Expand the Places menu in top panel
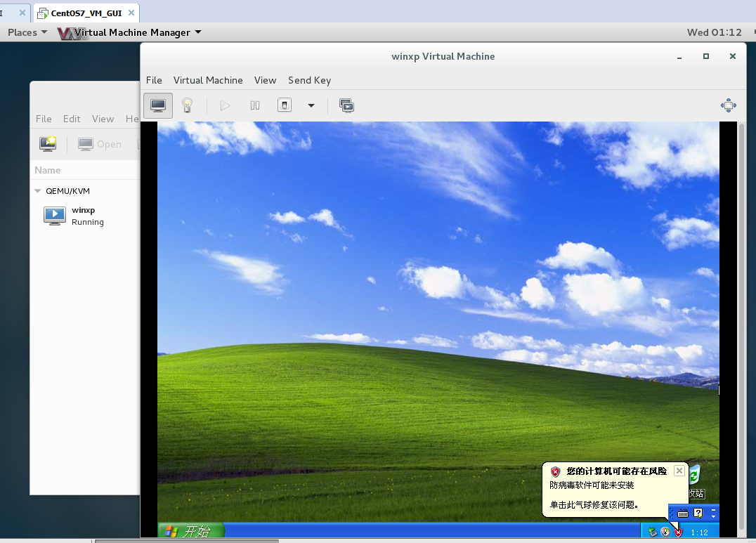The width and height of the screenshot is (756, 543). coord(27,32)
